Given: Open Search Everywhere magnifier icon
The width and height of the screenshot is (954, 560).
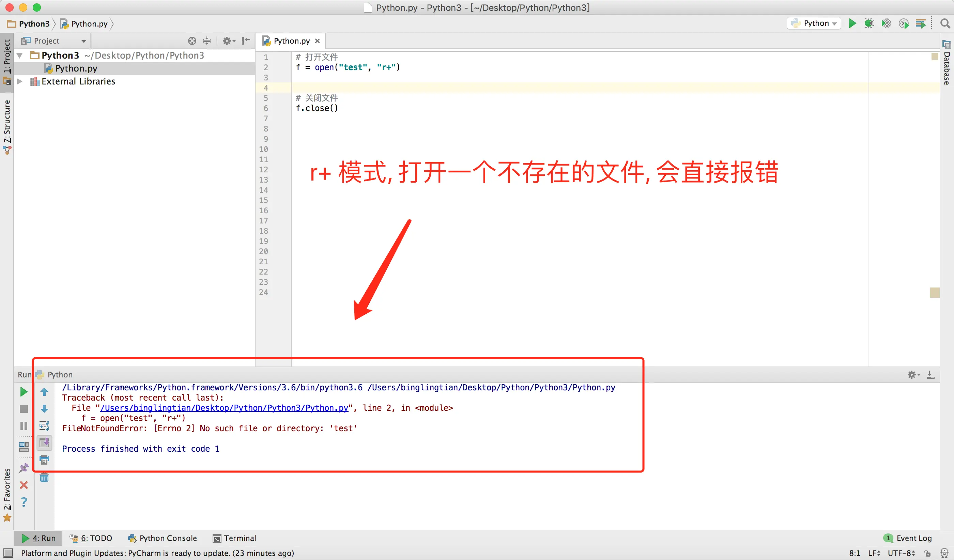Looking at the screenshot, I should click(945, 24).
